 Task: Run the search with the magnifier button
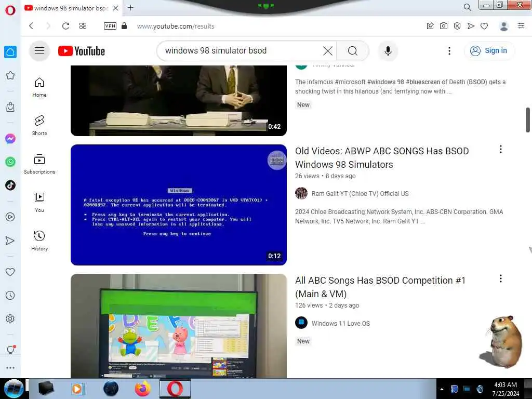click(353, 51)
